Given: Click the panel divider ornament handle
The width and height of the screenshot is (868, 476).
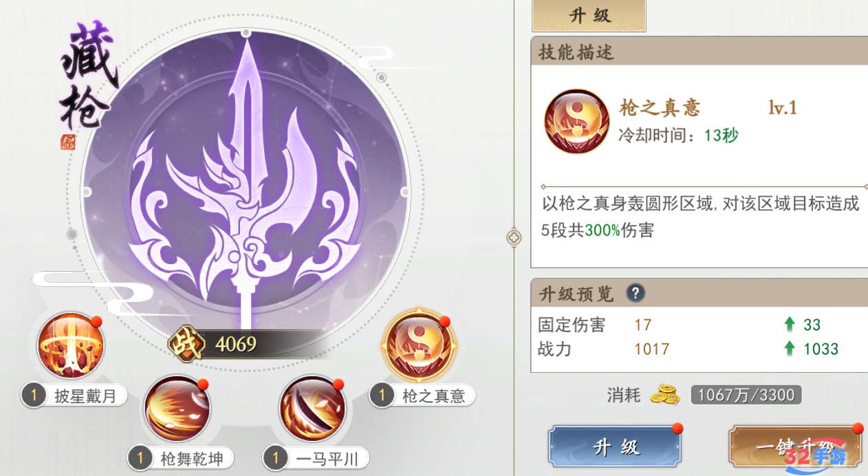Looking at the screenshot, I should (x=514, y=238).
